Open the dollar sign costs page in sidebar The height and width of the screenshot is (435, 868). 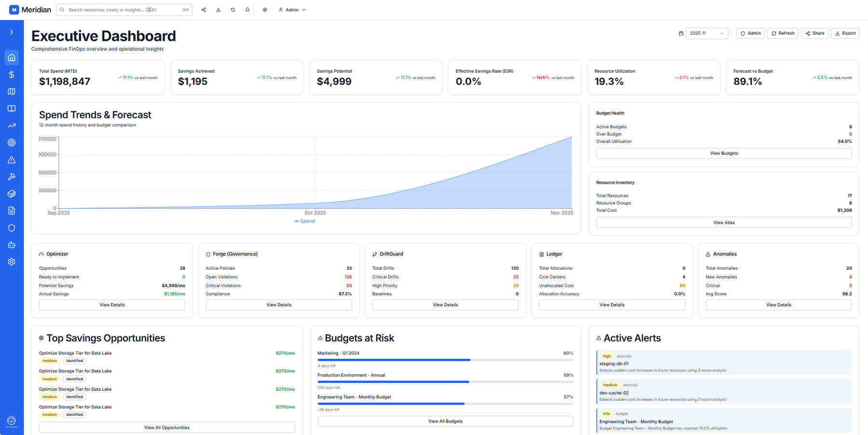(x=12, y=75)
